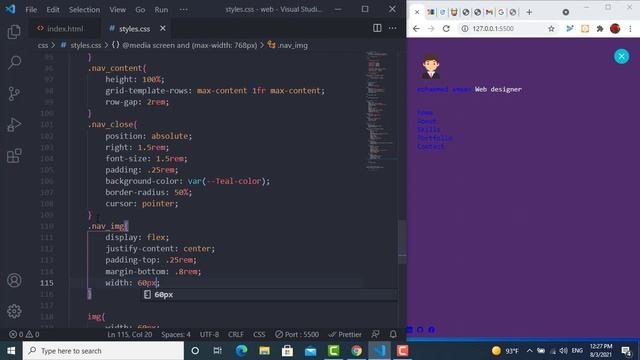Change line endings via CRLF
The width and height of the screenshot is (640, 360).
pos(236,334)
